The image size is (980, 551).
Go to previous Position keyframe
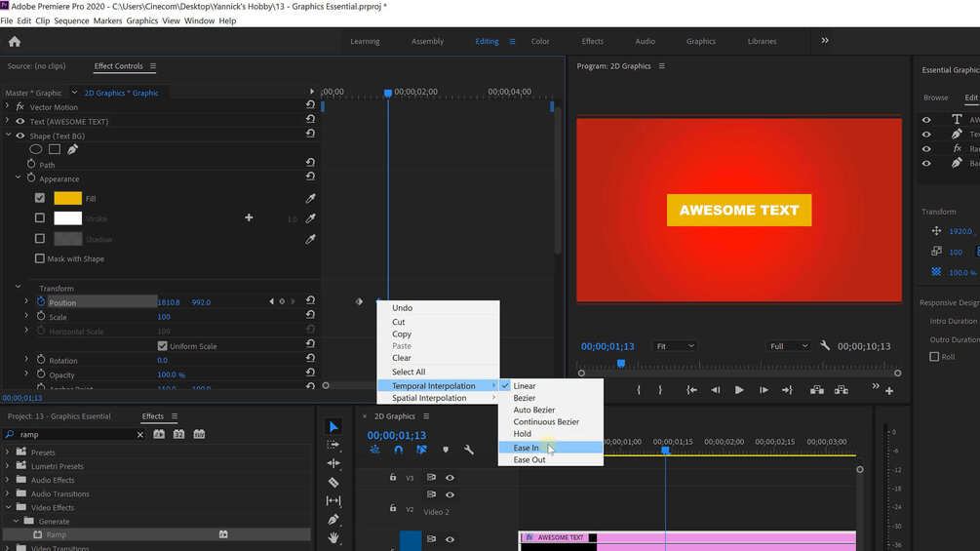(x=271, y=301)
